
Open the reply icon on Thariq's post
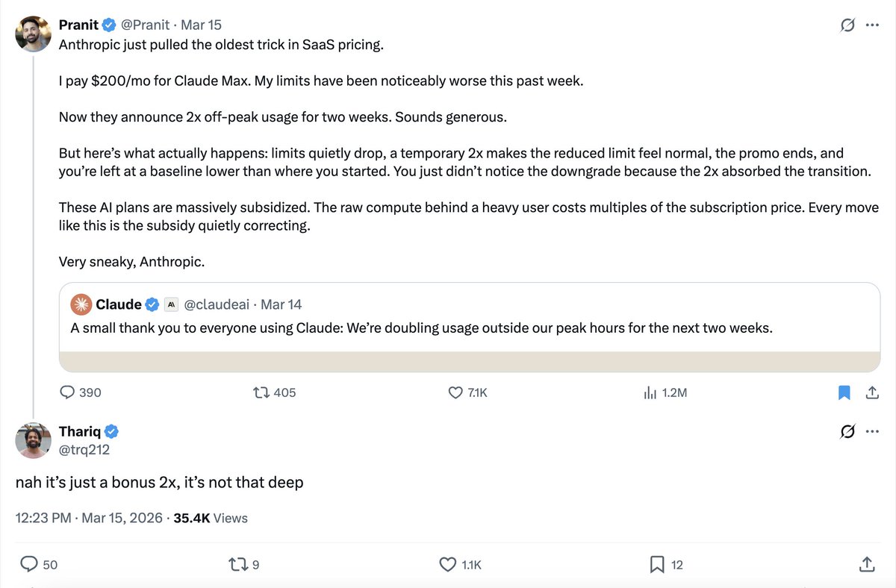(28, 564)
